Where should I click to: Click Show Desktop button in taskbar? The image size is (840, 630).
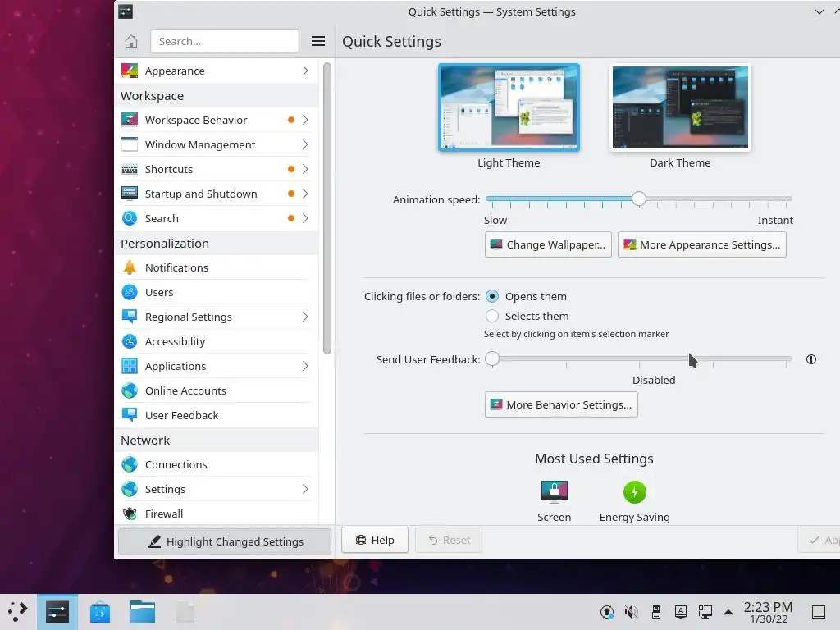pyautogui.click(x=818, y=612)
